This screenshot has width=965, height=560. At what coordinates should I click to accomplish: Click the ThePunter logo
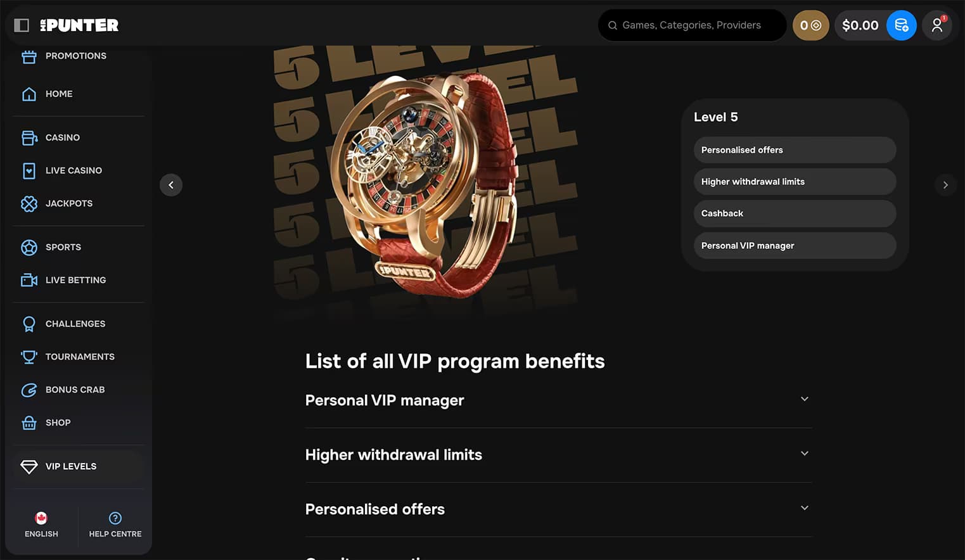[x=79, y=25]
